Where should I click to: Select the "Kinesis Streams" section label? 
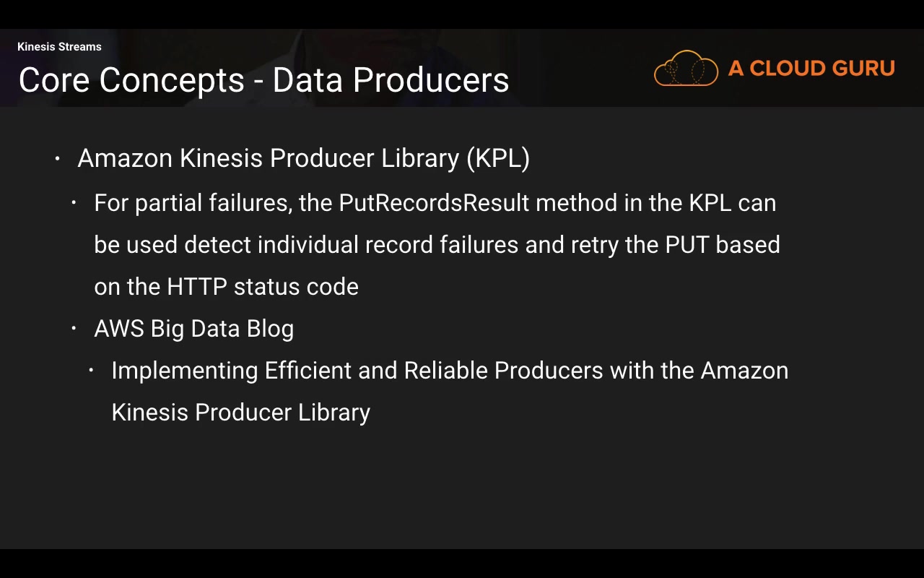59,47
